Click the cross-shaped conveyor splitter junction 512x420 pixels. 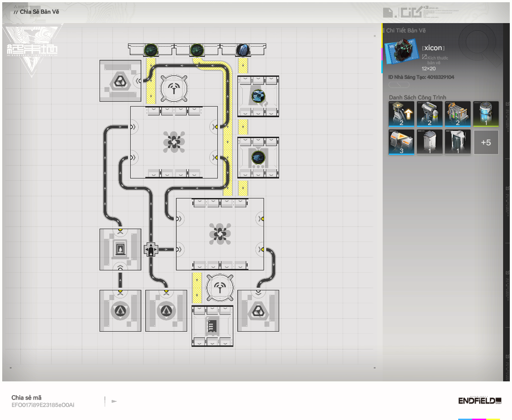coord(151,250)
